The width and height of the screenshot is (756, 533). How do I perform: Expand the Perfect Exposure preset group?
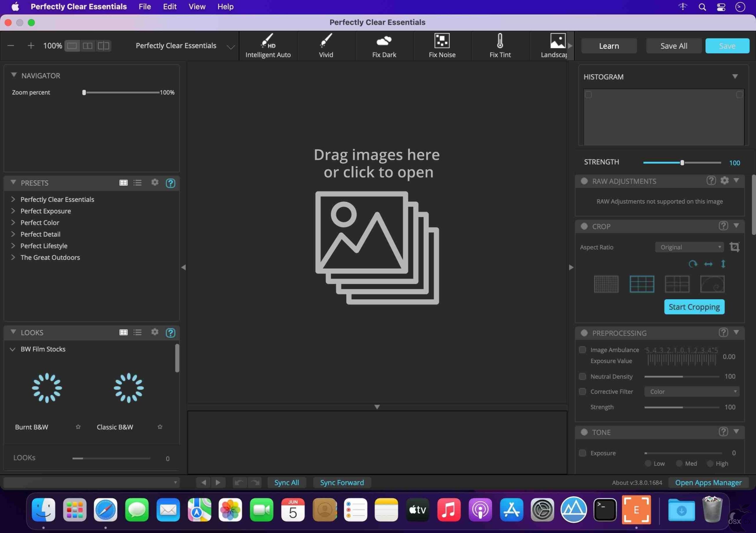tap(13, 211)
